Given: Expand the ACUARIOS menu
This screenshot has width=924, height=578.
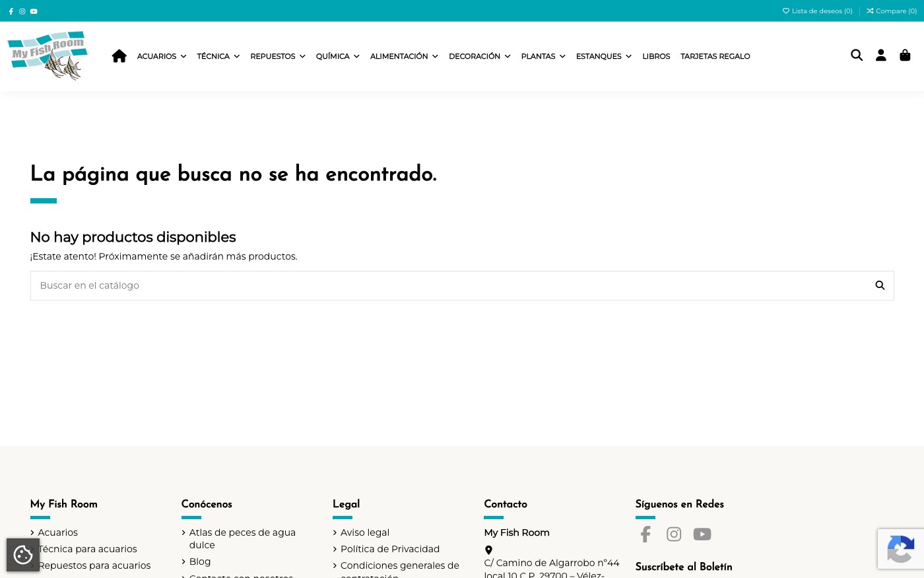Looking at the screenshot, I should click(x=162, y=56).
